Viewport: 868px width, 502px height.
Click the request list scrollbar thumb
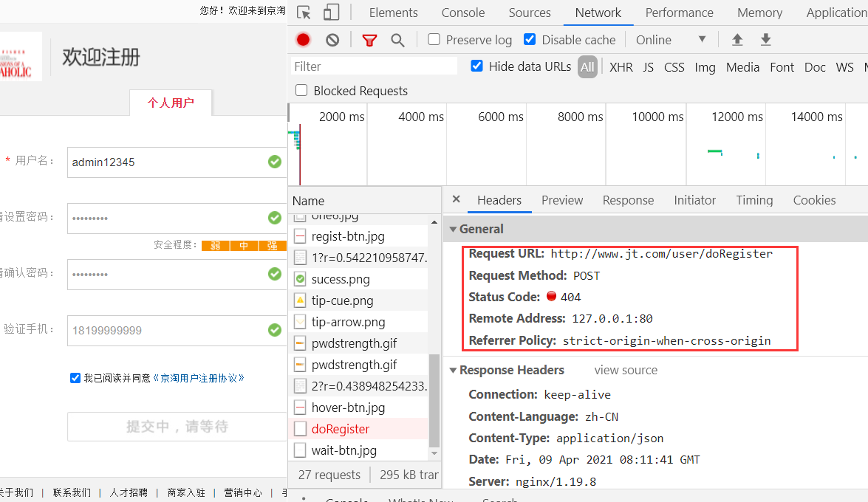434,400
